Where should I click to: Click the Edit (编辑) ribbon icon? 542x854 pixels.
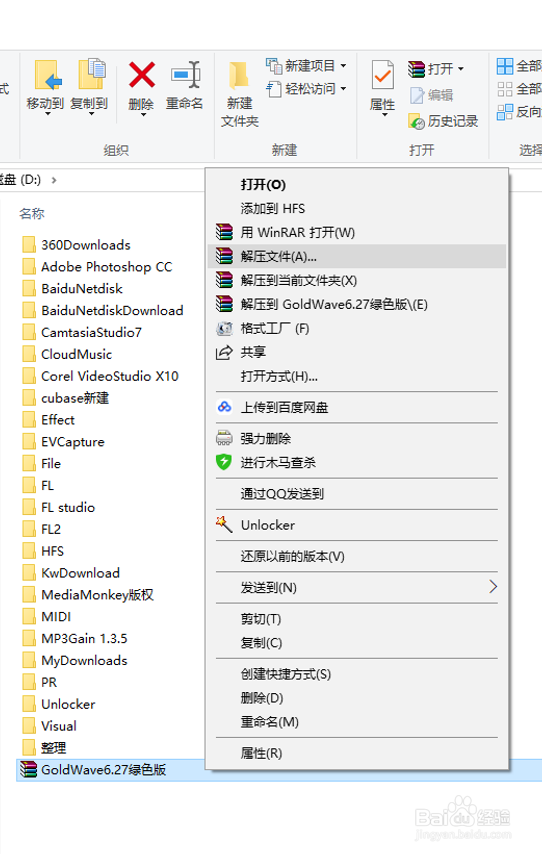click(417, 95)
